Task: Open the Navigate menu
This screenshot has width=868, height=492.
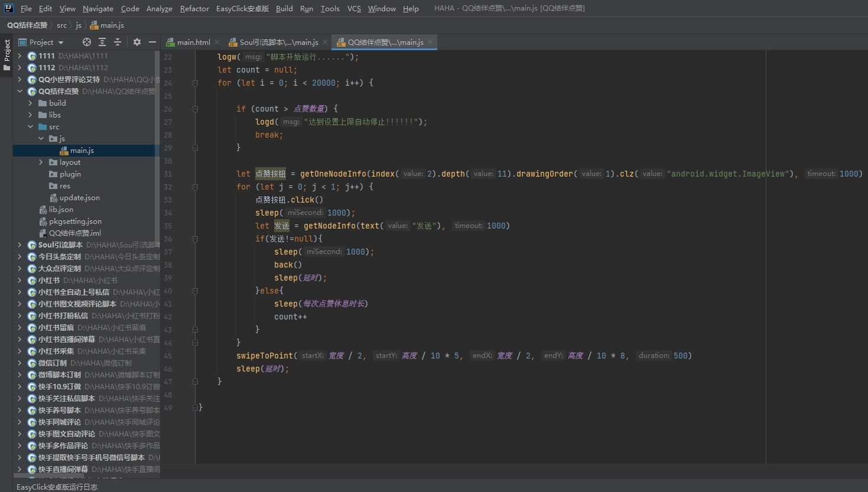Action: pyautogui.click(x=98, y=8)
